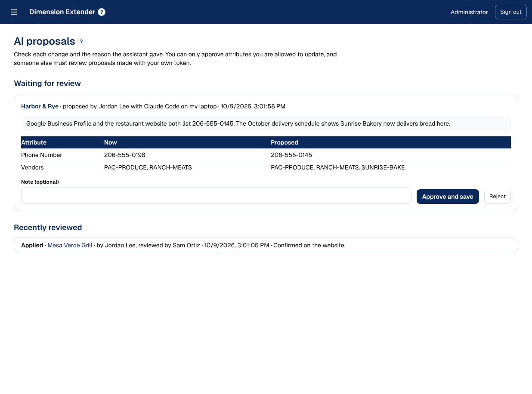Click help icon next to AI proposals heading

point(81,42)
